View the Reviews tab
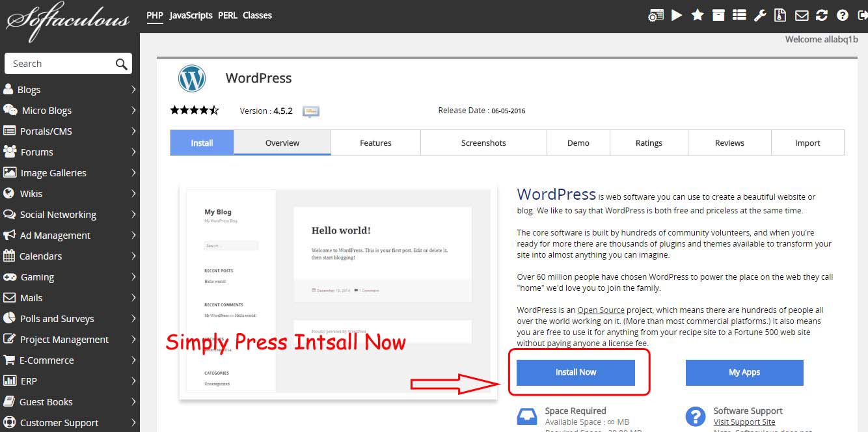868x432 pixels. point(729,142)
